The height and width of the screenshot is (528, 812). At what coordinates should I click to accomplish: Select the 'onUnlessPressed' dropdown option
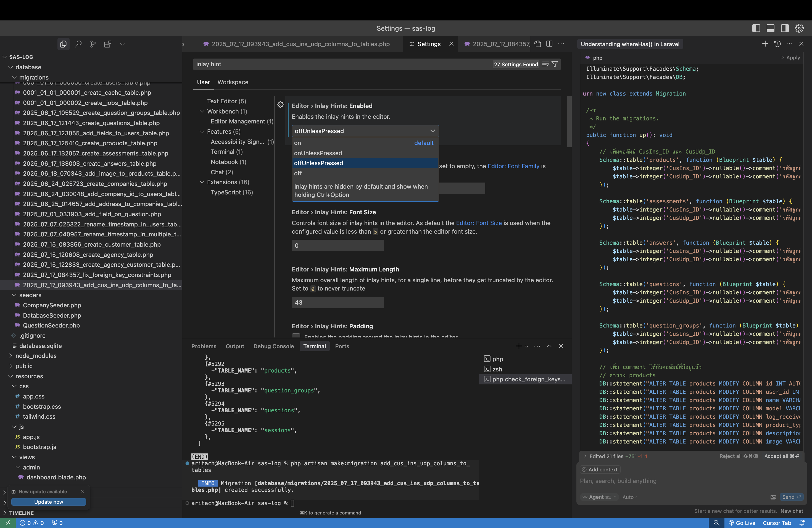tap(318, 153)
